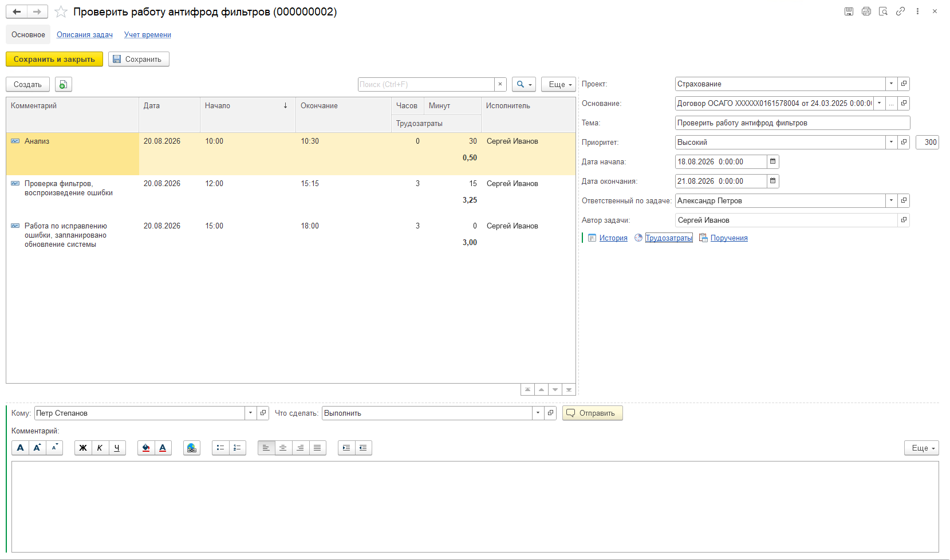Apply underline (Ч) formatting
950x560 pixels.
pyautogui.click(x=117, y=448)
